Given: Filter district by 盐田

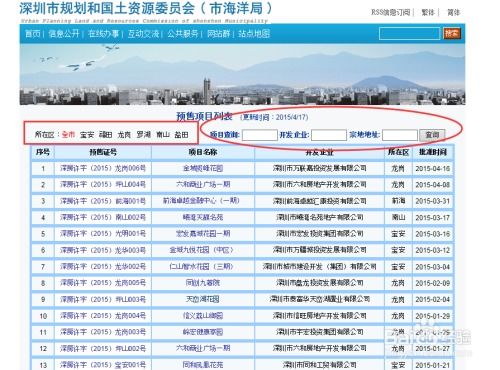Looking at the screenshot, I should pos(182,135).
